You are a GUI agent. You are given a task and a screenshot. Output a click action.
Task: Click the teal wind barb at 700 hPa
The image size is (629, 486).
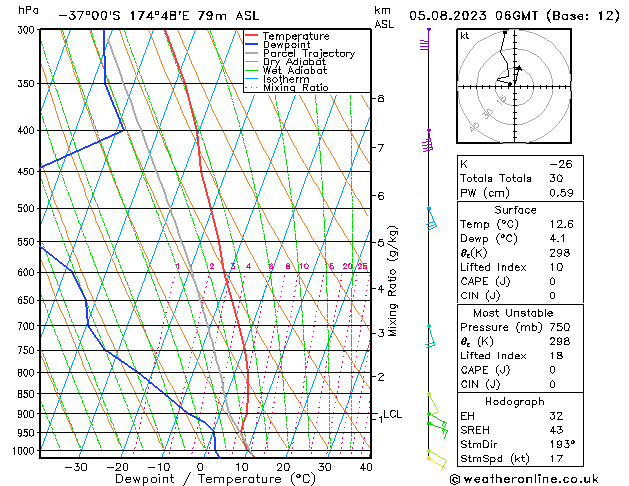[430, 336]
